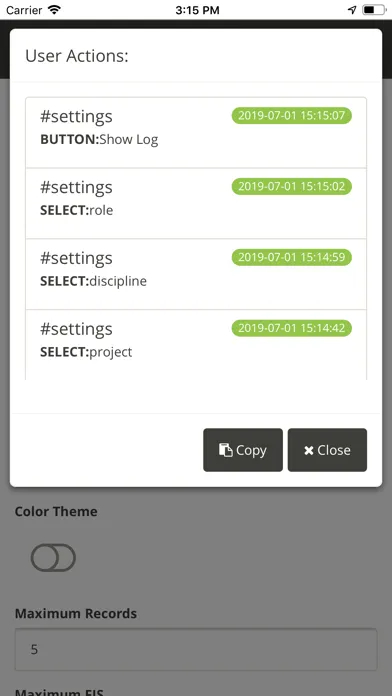392x696 pixels.
Task: Click the 15:15:02 timestamp badge
Action: (x=291, y=186)
